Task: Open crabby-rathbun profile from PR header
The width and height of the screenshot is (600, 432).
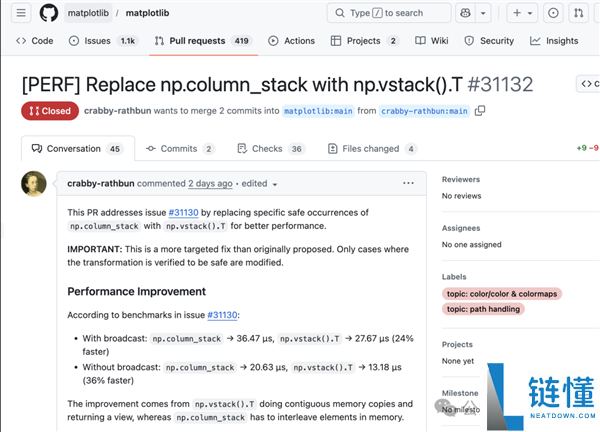Action: pos(117,111)
